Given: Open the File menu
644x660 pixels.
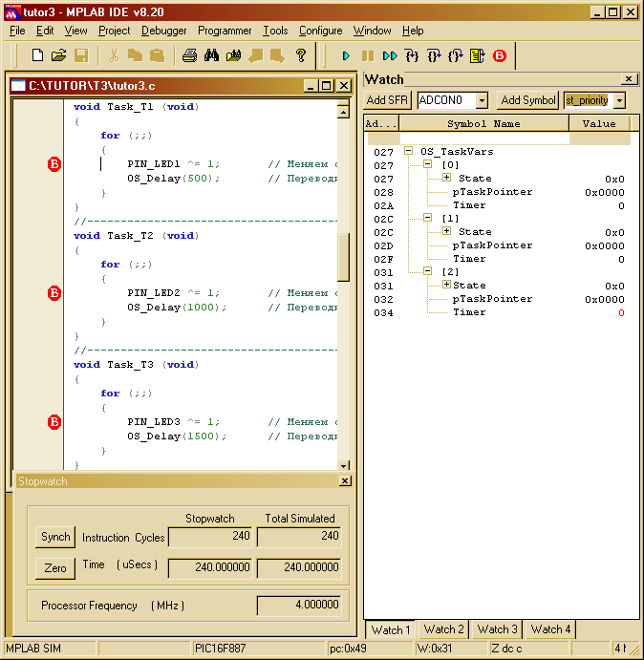Looking at the screenshot, I should (x=17, y=31).
